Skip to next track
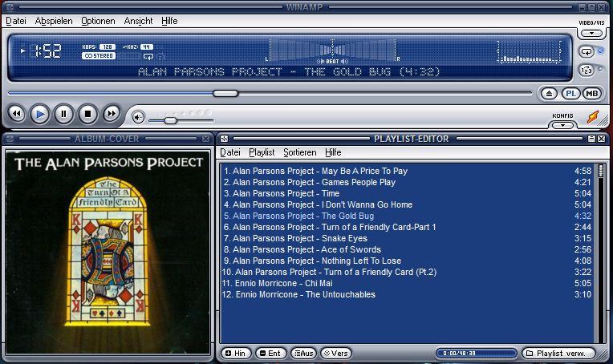Screen dimensions: 613x364 (112, 114)
